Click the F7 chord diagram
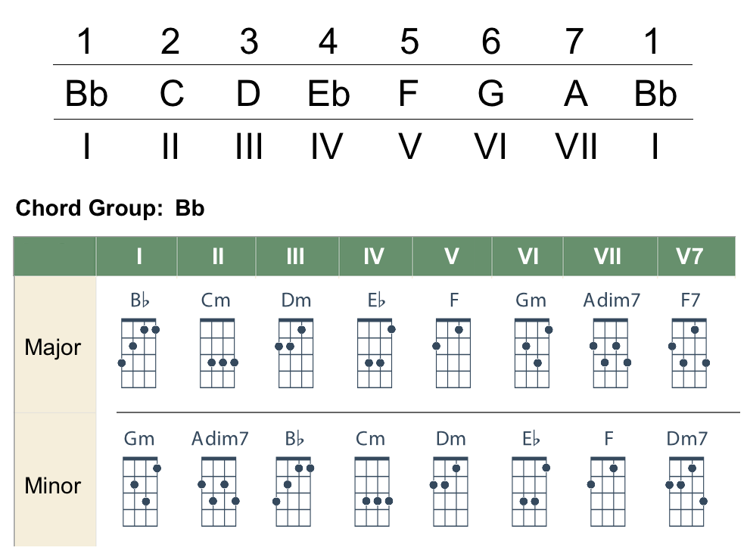747x560 pixels. 689,353
